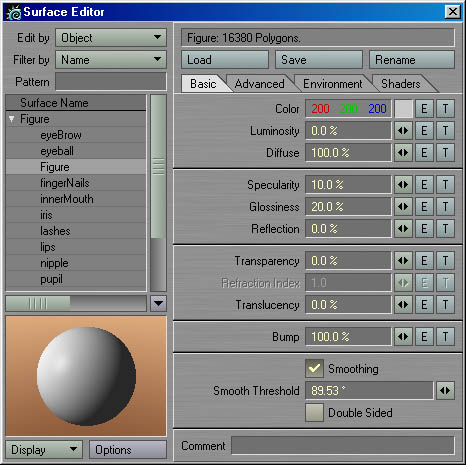The image size is (466, 465).
Task: Click the Bump texture T button
Action: point(445,337)
